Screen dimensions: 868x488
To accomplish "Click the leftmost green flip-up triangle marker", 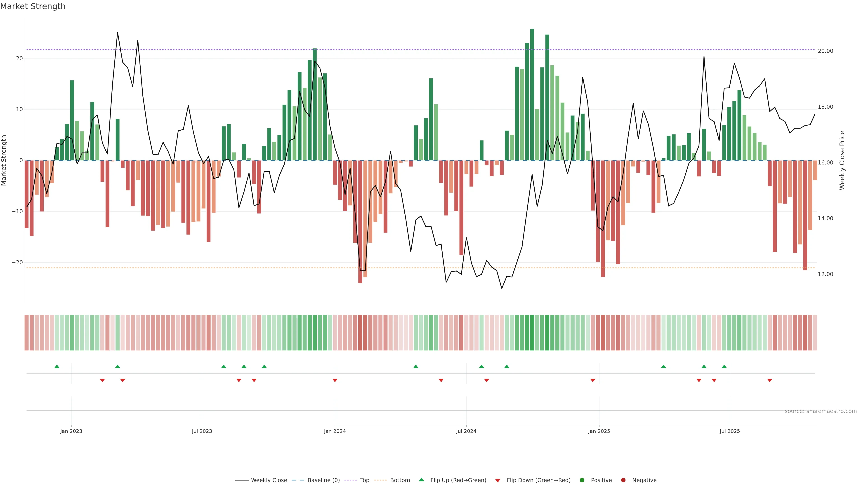I will [57, 366].
